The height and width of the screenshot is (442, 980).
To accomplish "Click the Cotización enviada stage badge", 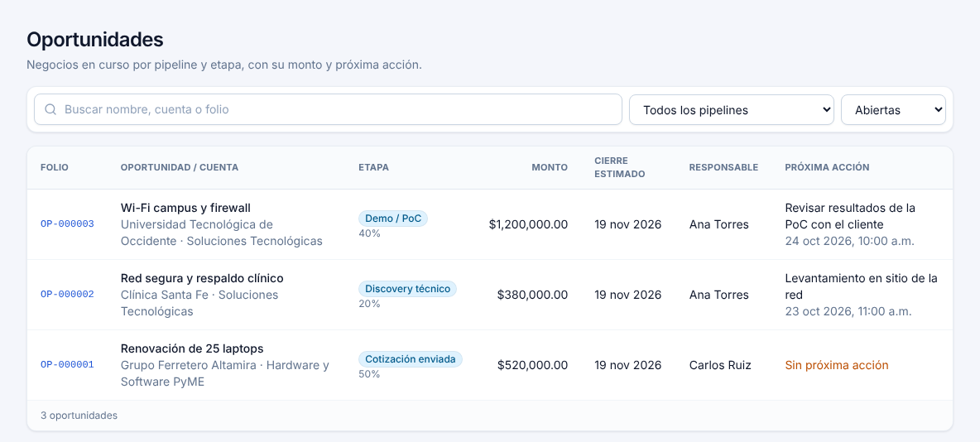I will point(411,359).
